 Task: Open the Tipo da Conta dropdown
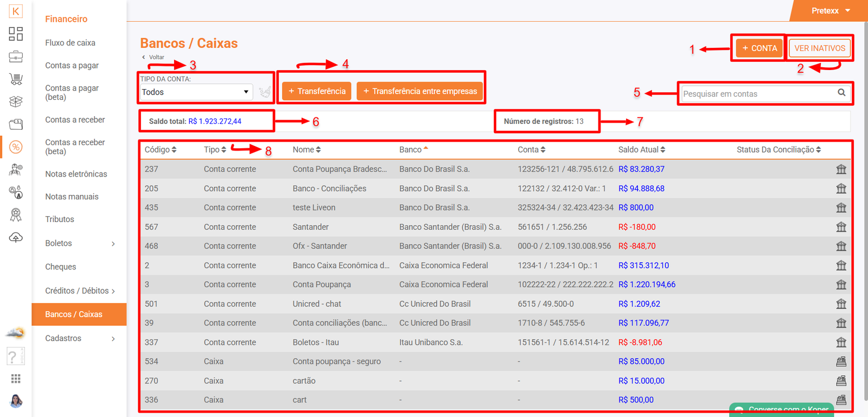pyautogui.click(x=195, y=92)
